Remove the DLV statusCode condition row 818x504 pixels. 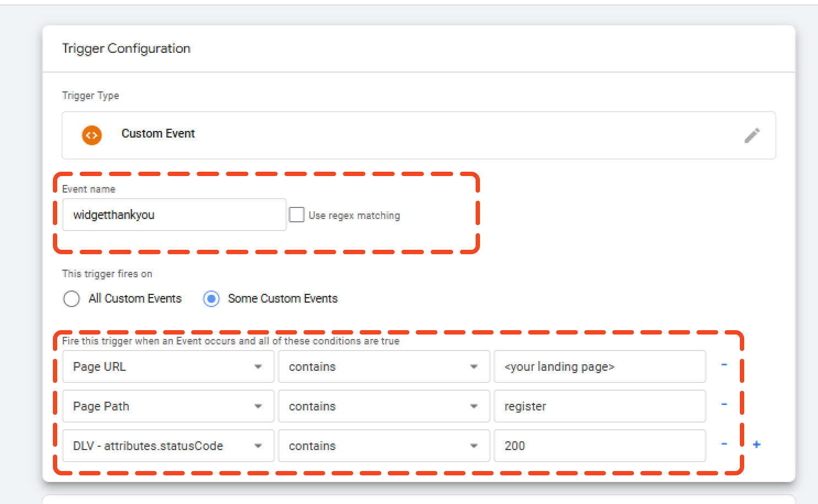click(724, 444)
